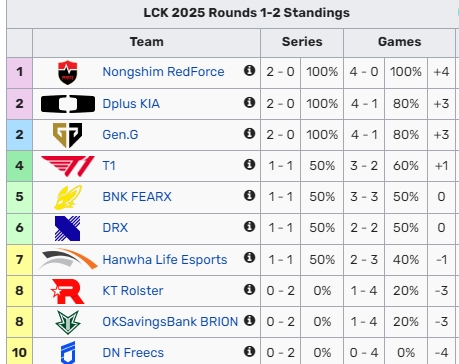The image size is (459, 364).
Task: Click the KT Rolster team link
Action: (x=133, y=291)
